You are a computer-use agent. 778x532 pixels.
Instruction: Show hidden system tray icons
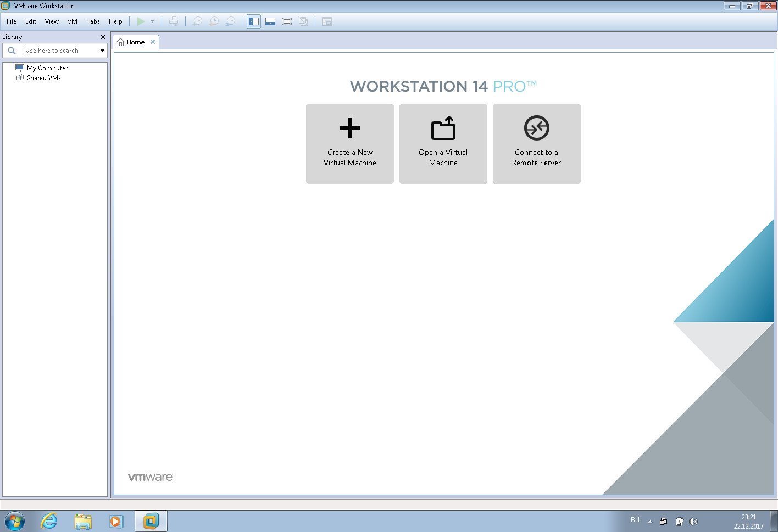click(650, 522)
